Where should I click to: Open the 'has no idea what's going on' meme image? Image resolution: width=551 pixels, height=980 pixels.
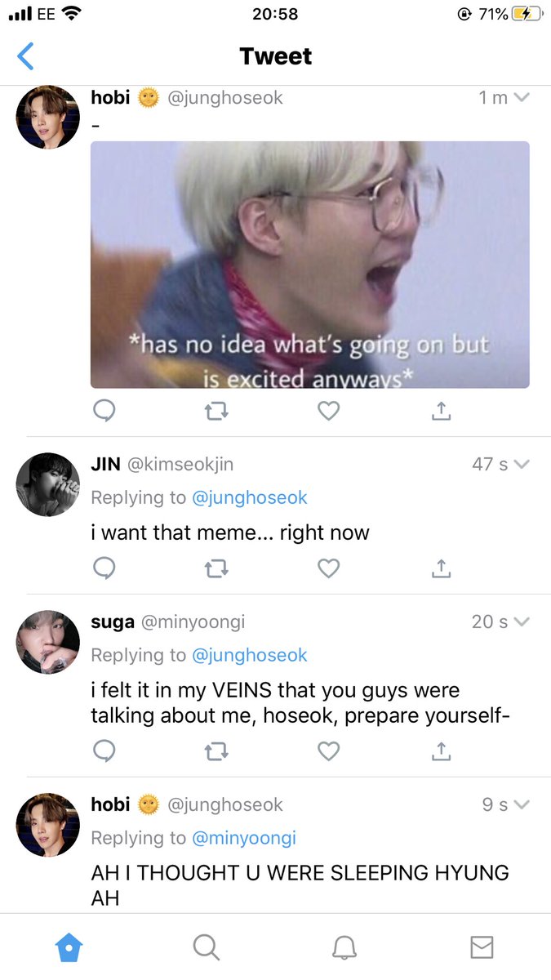309,265
